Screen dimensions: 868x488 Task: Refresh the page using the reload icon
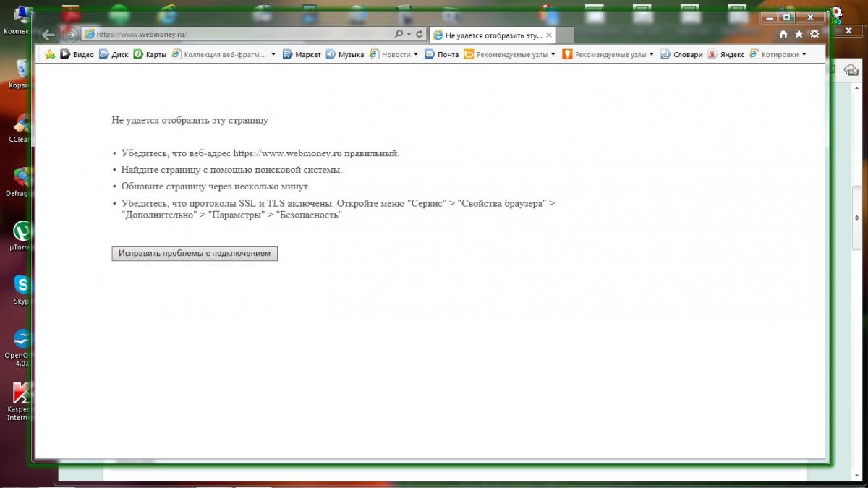pos(419,34)
